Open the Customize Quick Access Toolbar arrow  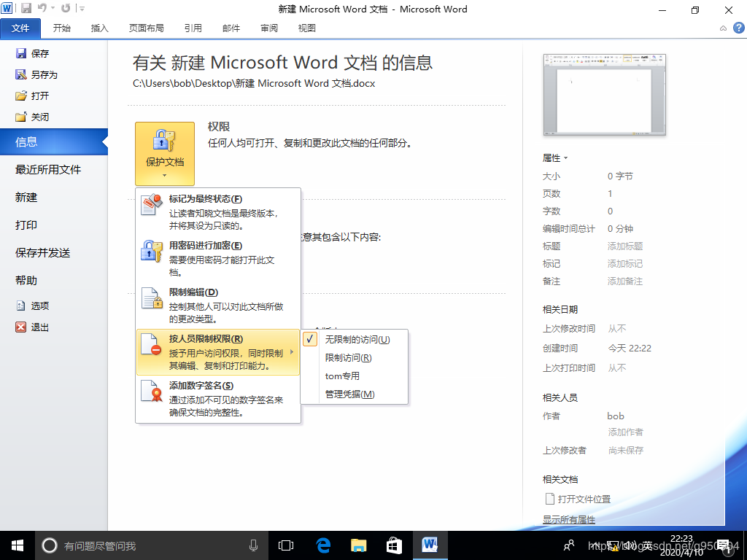coord(82,9)
